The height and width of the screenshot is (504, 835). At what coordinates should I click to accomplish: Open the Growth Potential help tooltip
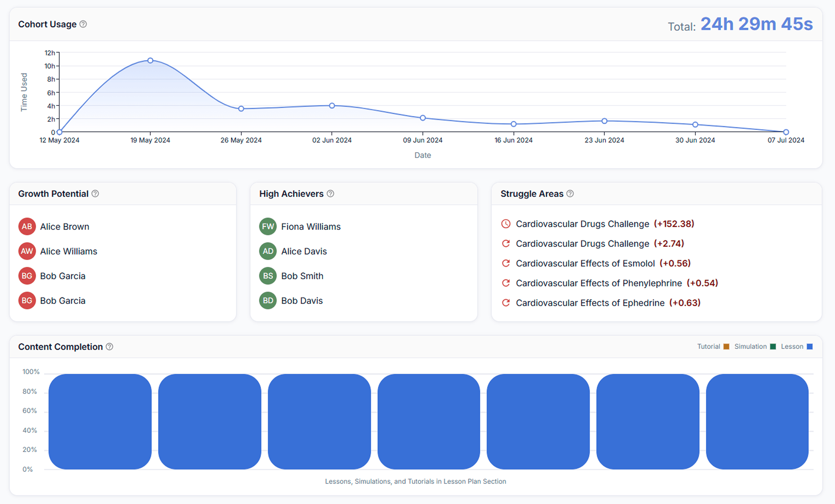[x=95, y=194]
